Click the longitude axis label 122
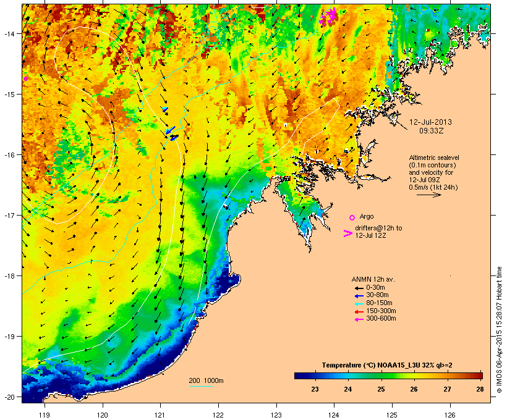This screenshot has width=507, height=420. coord(218,415)
